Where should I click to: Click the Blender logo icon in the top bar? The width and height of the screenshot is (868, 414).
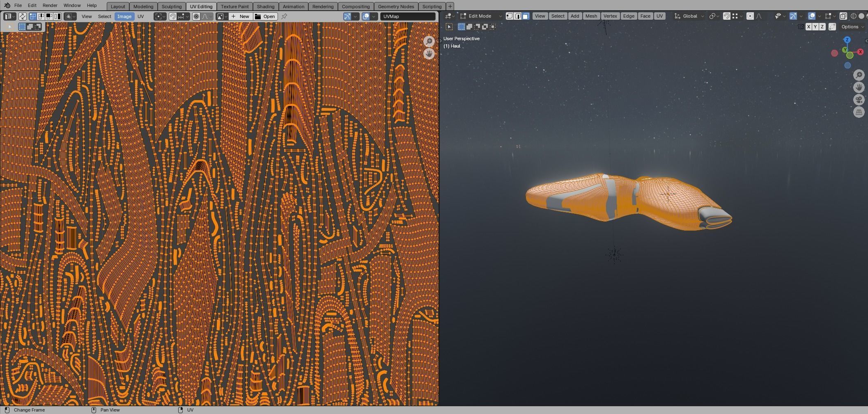click(7, 5)
